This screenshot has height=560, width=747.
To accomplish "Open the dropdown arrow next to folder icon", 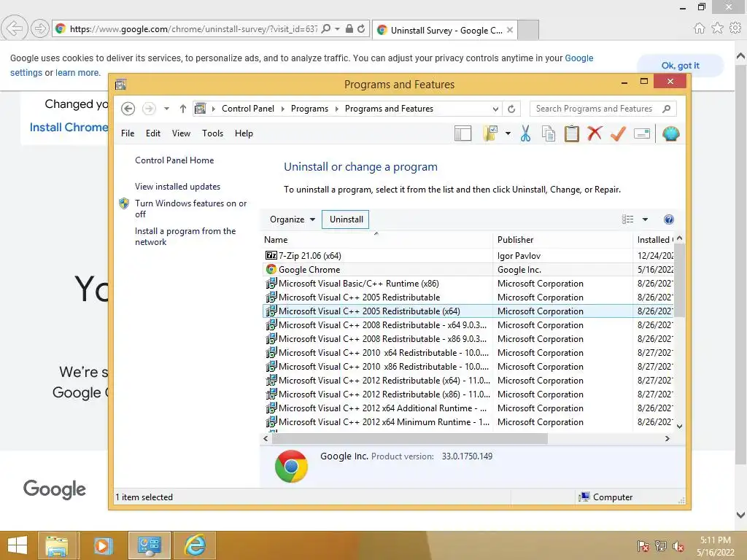I will pyautogui.click(x=508, y=134).
